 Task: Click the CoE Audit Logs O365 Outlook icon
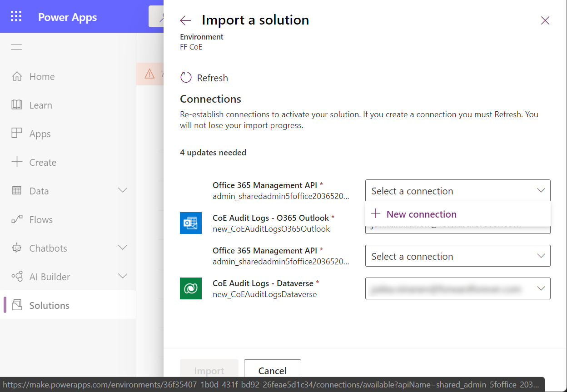190,223
